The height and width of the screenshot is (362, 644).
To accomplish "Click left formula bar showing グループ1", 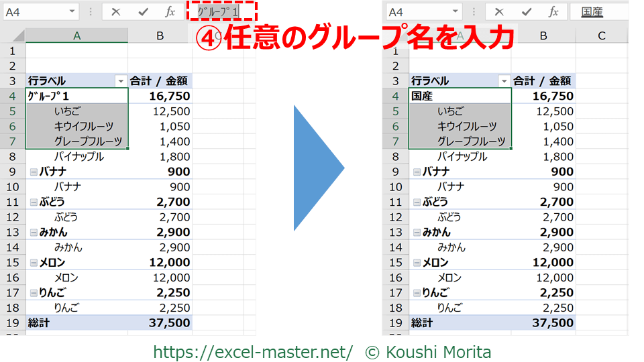I will coord(221,12).
